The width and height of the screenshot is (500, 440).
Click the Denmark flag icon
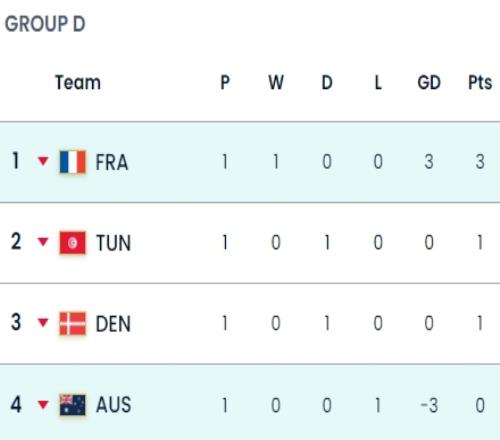[73, 323]
